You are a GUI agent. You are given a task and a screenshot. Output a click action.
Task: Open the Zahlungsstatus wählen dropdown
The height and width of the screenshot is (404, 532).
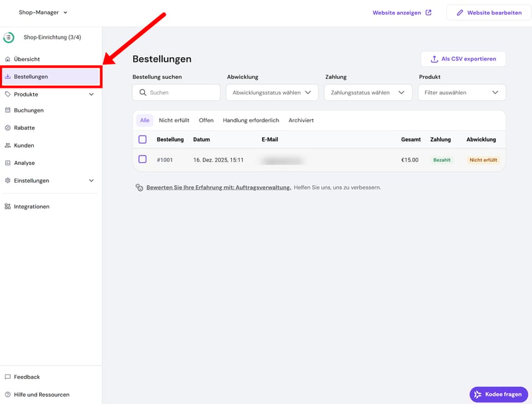368,93
